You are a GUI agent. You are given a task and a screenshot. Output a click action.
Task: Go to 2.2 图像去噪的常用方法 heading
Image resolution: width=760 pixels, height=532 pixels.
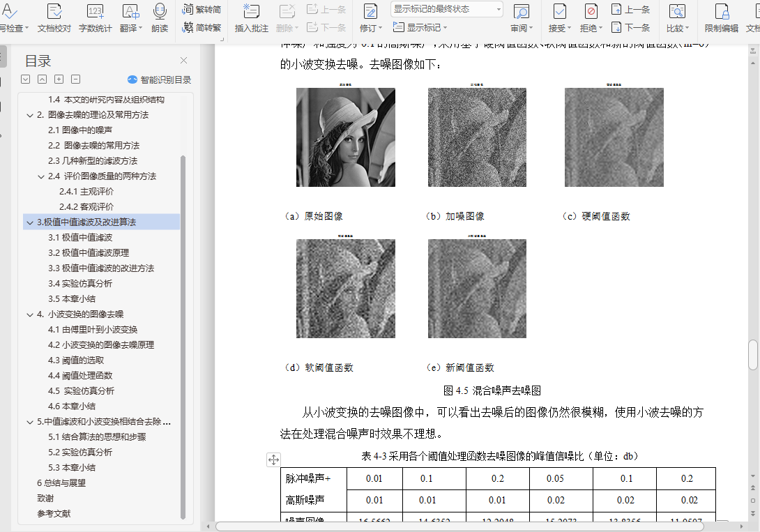click(x=93, y=145)
